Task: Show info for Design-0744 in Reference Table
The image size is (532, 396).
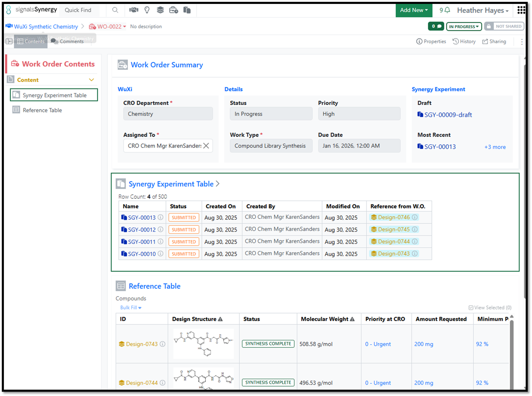Action: tap(163, 383)
